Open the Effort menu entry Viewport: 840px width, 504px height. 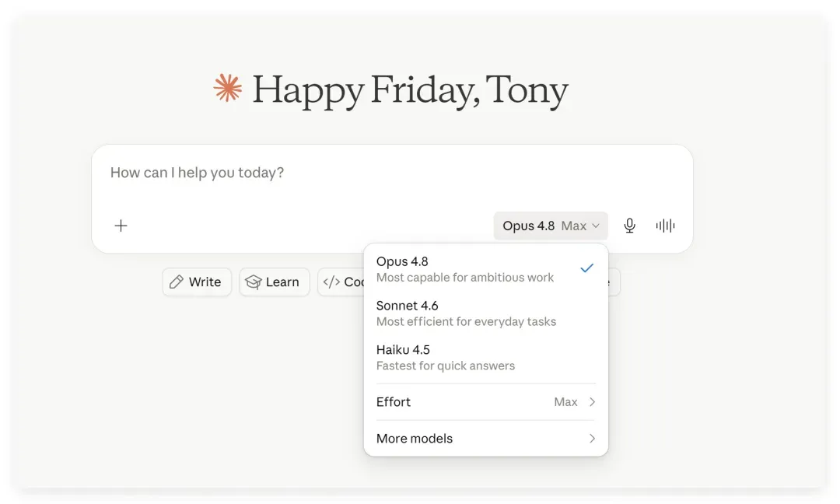[485, 401]
